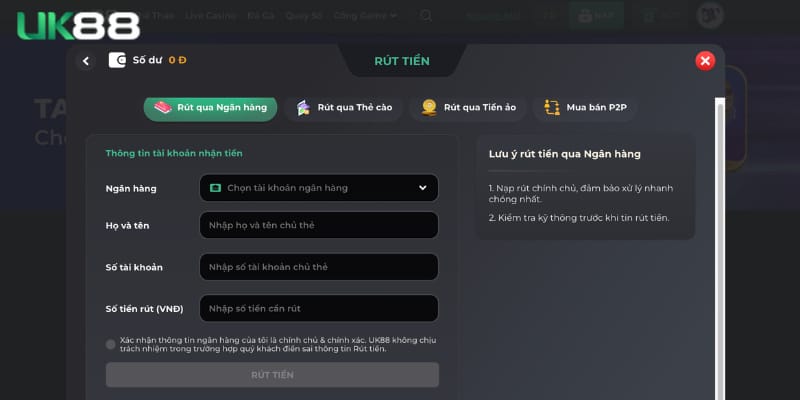This screenshot has width=800, height=400.
Task: Close the Rút Tiền dialog
Action: pyautogui.click(x=705, y=61)
